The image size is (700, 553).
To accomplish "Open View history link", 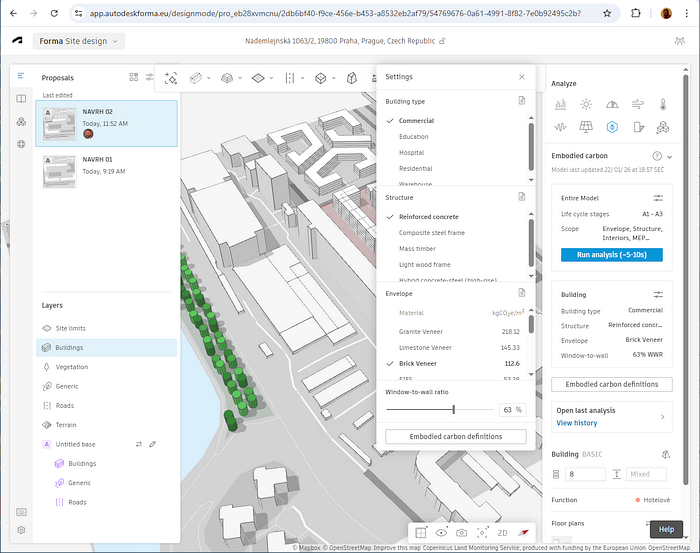I will tap(576, 423).
